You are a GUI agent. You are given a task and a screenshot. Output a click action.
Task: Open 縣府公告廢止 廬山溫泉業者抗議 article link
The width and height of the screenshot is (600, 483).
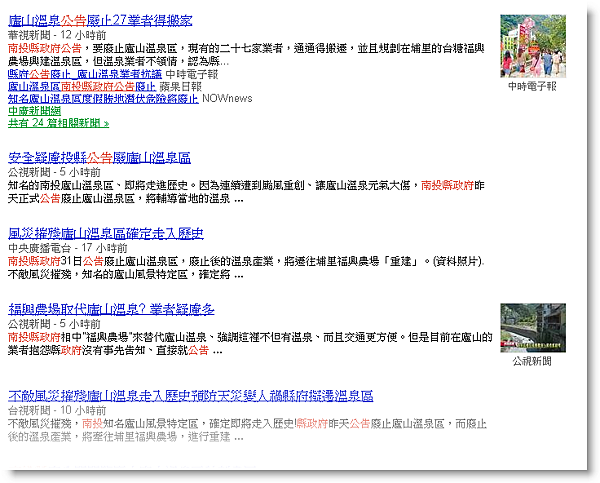click(x=85, y=74)
